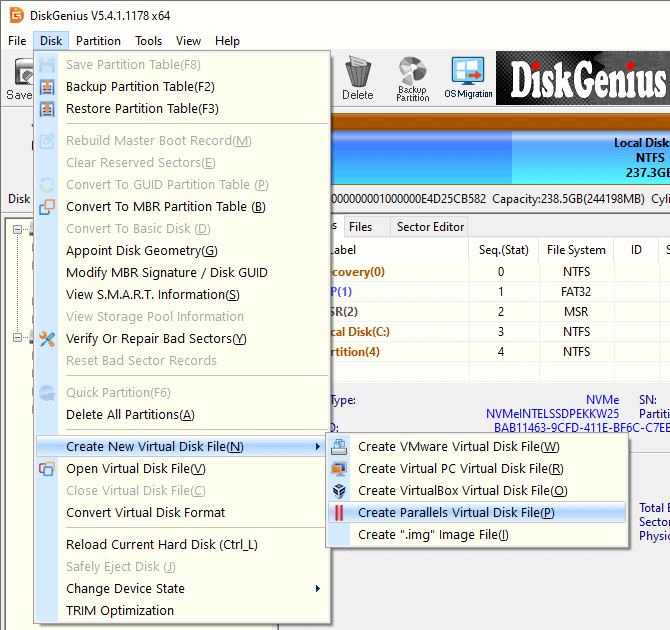This screenshot has height=630, width=670.
Task: Click the Parallels virtual disk icon
Action: (x=339, y=513)
